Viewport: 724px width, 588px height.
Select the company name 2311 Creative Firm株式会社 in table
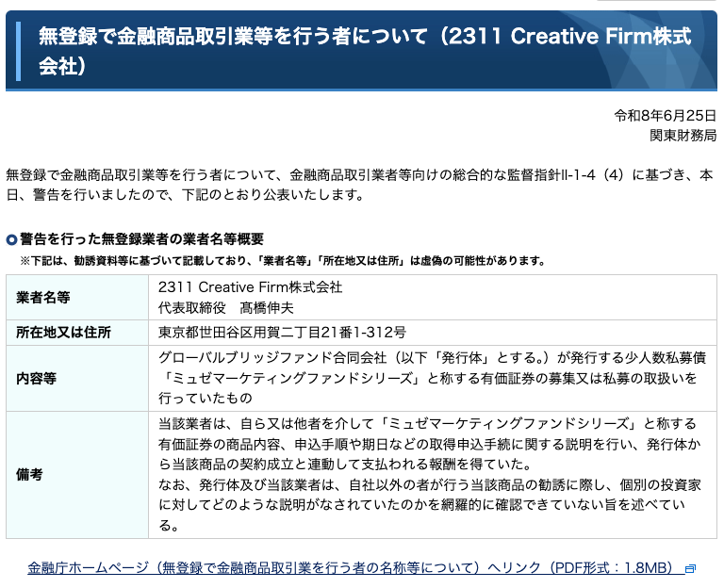[250, 287]
